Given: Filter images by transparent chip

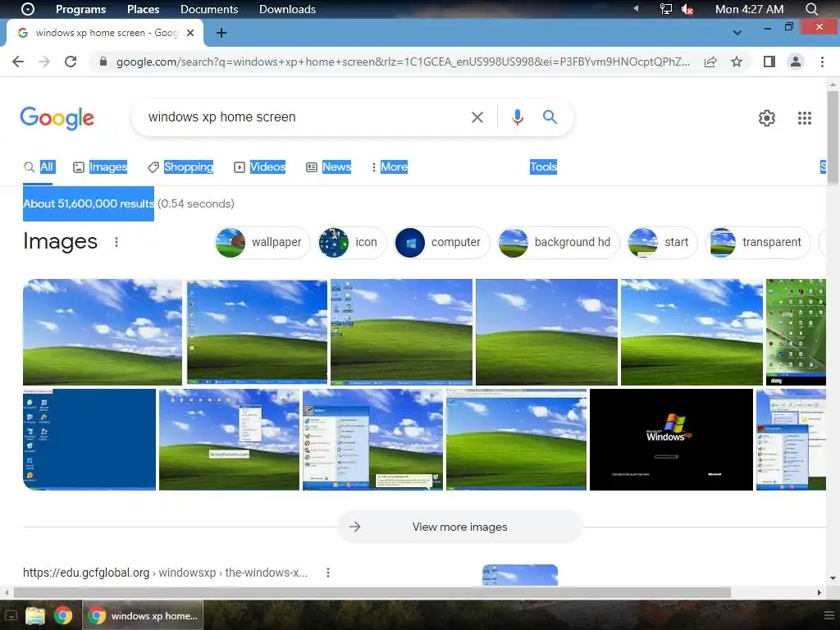Looking at the screenshot, I should [757, 242].
